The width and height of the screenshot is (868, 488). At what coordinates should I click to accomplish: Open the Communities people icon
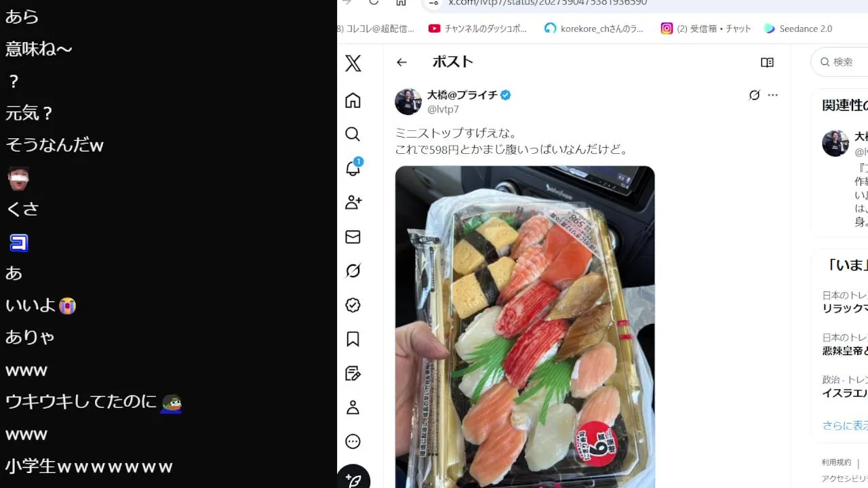click(x=353, y=202)
